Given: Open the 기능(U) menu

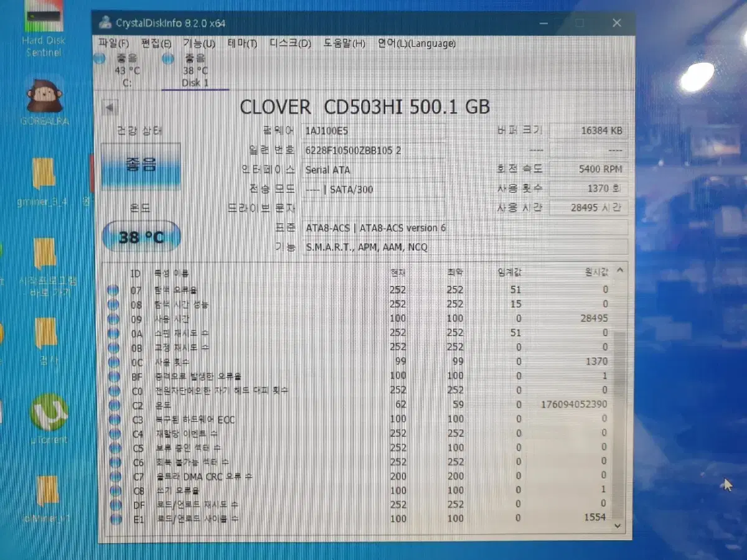Looking at the screenshot, I should (199, 44).
